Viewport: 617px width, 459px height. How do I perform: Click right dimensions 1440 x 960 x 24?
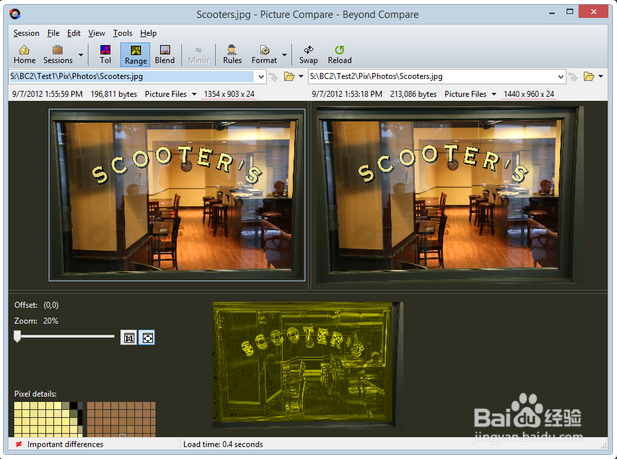tap(529, 94)
